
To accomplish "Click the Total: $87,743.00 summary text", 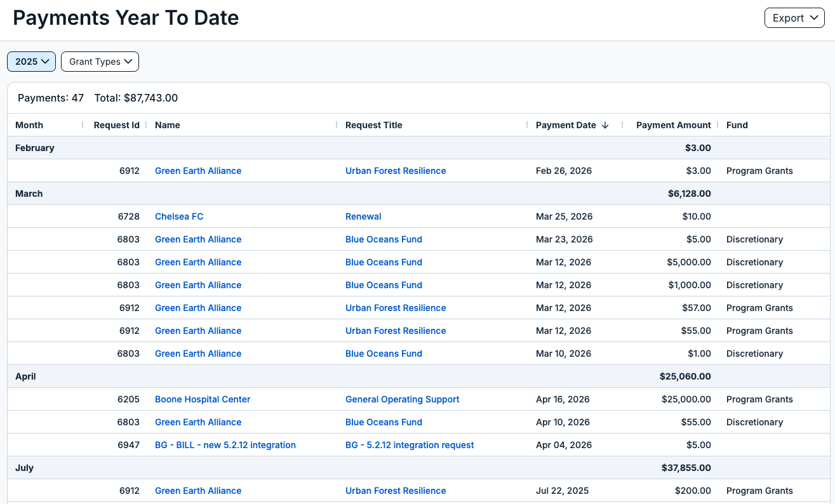I will pos(136,98).
